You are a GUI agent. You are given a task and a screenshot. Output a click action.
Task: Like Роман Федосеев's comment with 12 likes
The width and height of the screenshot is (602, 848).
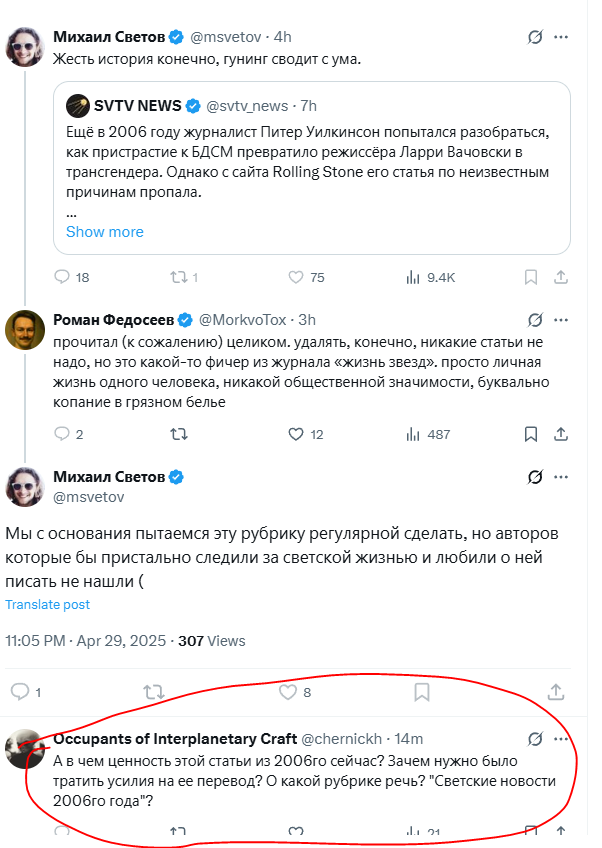point(296,434)
